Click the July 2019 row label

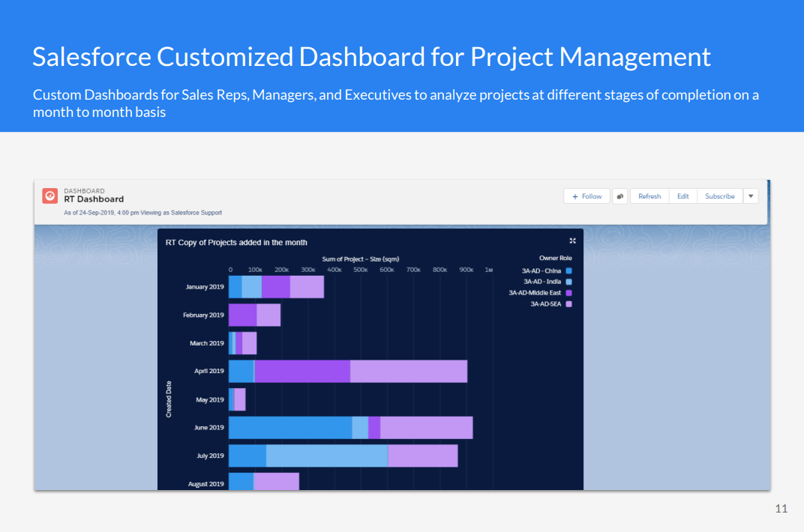(x=210, y=455)
